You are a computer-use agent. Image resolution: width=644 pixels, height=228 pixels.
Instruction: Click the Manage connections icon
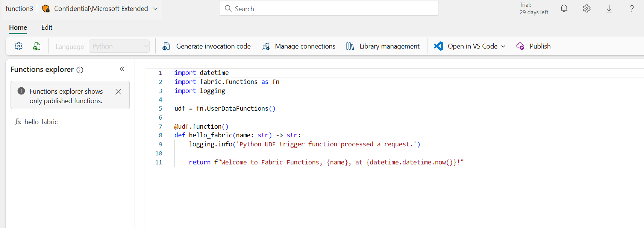click(266, 46)
